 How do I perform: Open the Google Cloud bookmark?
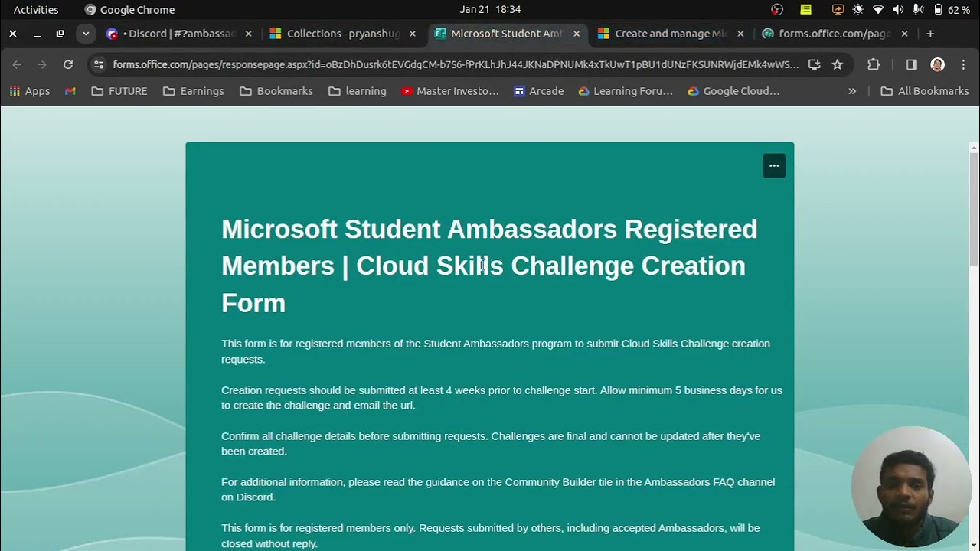[x=733, y=91]
